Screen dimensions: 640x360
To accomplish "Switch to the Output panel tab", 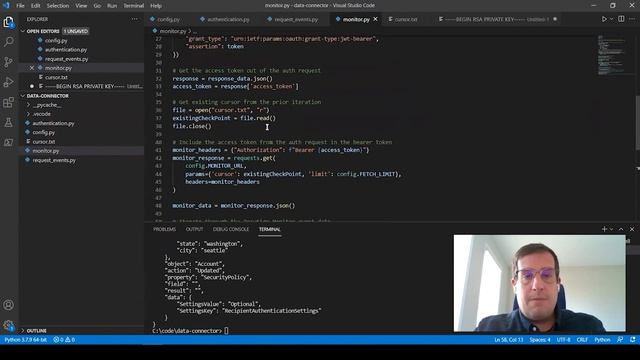I will pos(194,229).
